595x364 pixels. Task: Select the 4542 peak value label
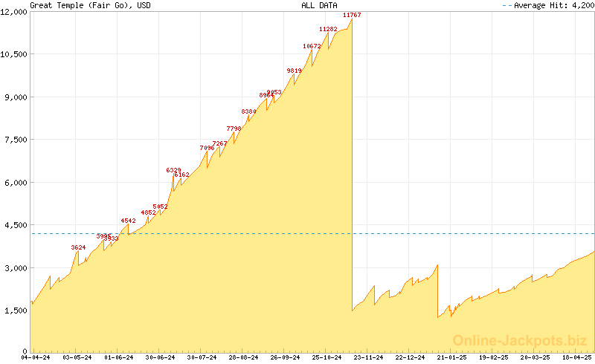click(128, 221)
